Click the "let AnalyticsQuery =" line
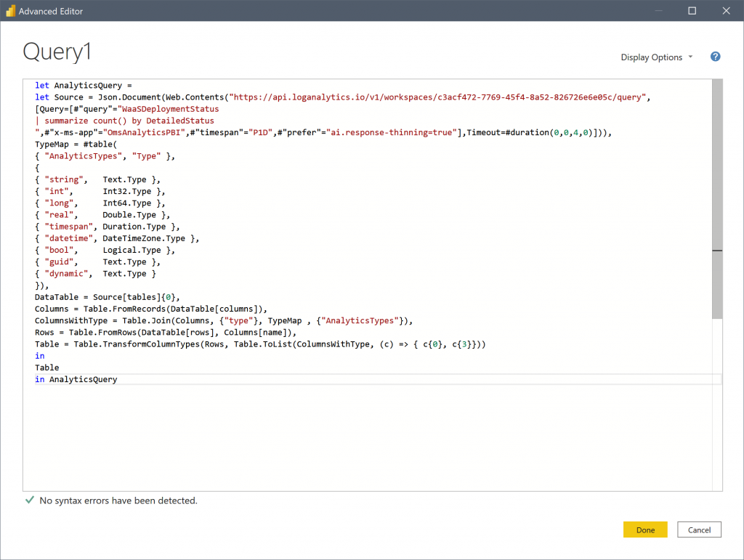Viewport: 744px width, 560px height. 83,86
